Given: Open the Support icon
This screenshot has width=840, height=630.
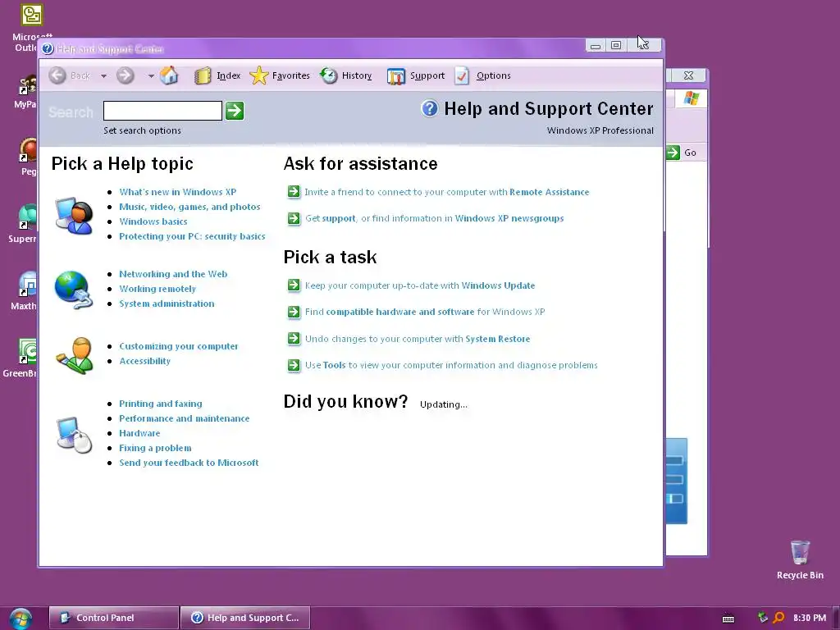Looking at the screenshot, I should pyautogui.click(x=396, y=76).
